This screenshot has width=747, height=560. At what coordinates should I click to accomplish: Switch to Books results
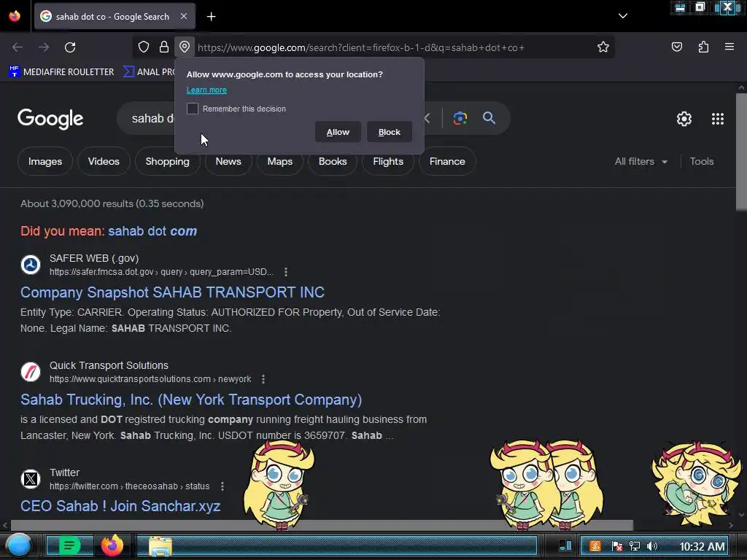(x=333, y=161)
